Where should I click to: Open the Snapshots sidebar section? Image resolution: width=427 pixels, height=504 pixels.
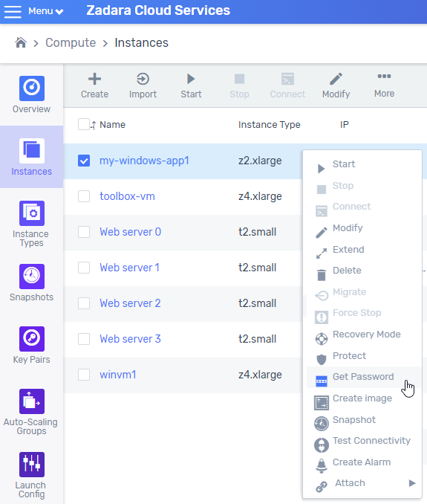(31, 282)
